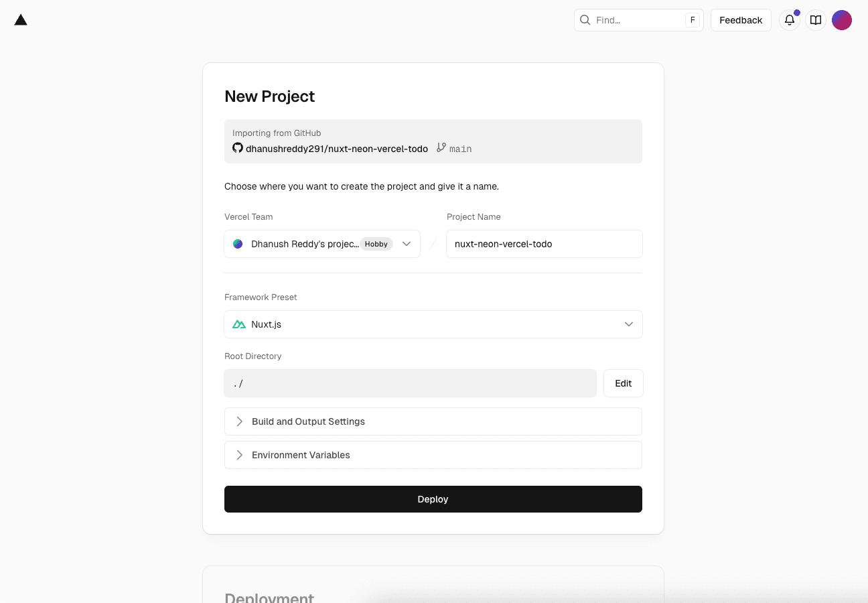
Task: Click the team avatar in the Vercel Team selector
Action: pos(238,243)
